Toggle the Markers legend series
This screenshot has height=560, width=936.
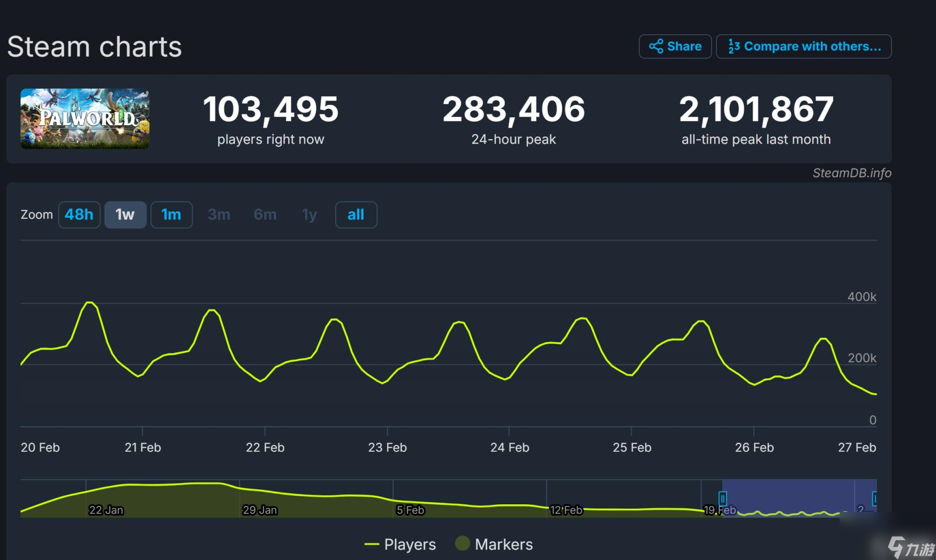click(494, 544)
